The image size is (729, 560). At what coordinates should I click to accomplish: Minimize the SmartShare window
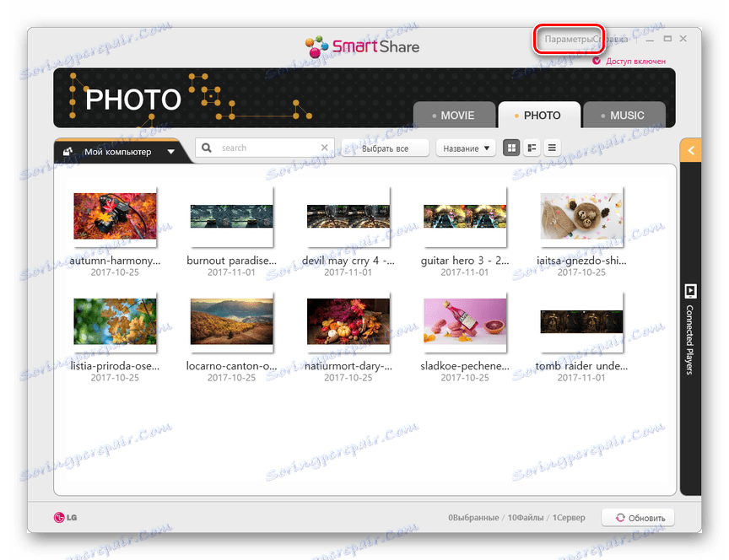point(650,40)
